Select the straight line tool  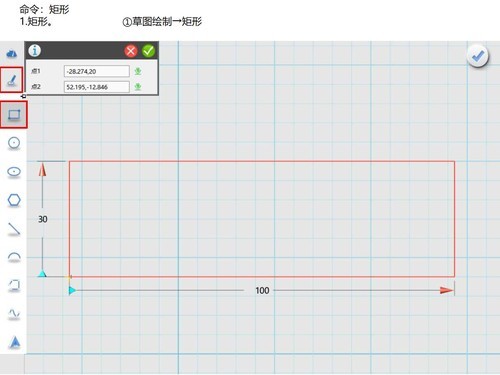coord(14,229)
